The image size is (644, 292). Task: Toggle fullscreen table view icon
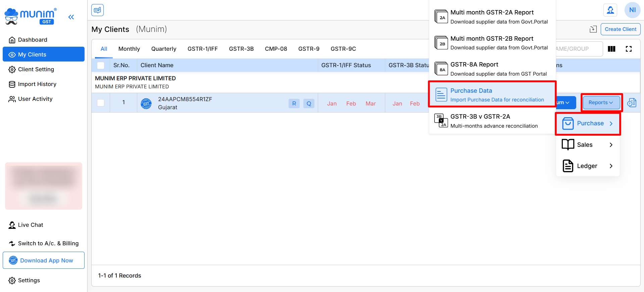point(629,49)
